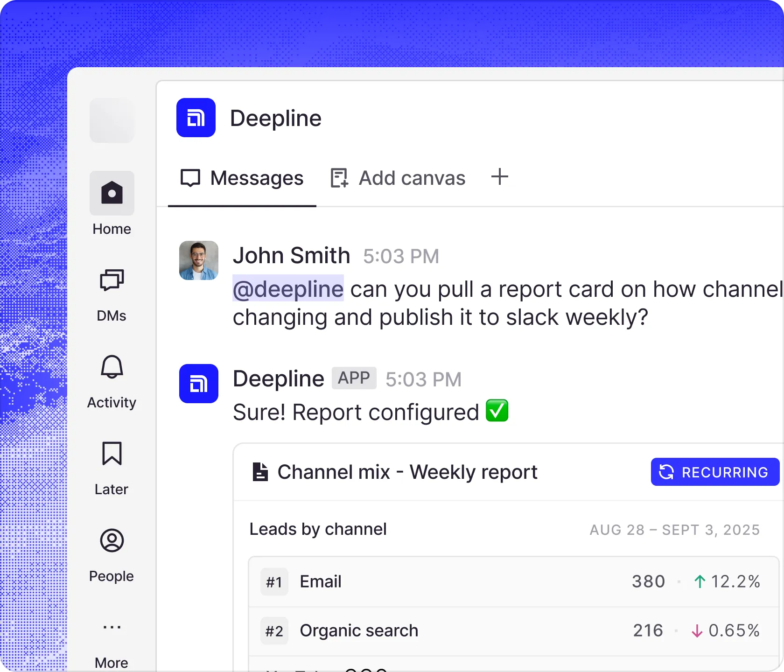Click the RECURRING button
Image resolution: width=784 pixels, height=672 pixels.
714,472
